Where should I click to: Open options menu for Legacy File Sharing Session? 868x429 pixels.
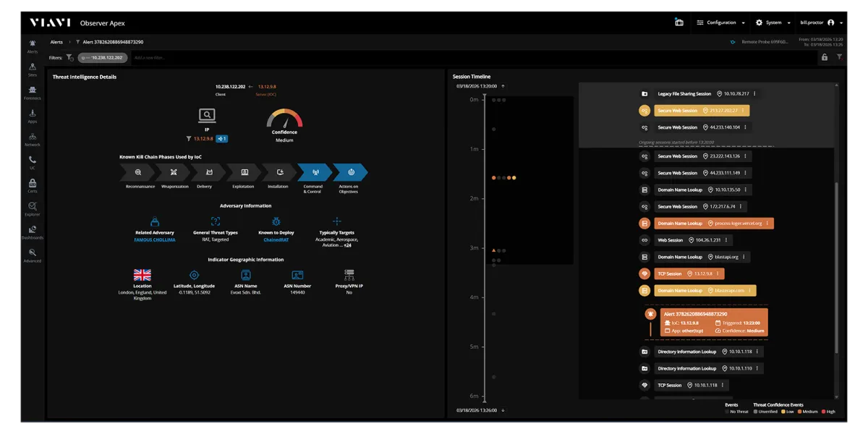coord(755,94)
